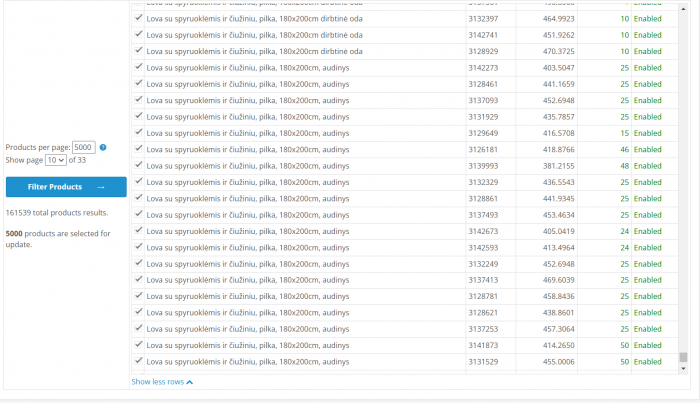Click the price 381.2155 cell
The height and width of the screenshot is (403, 700).
[558, 166]
